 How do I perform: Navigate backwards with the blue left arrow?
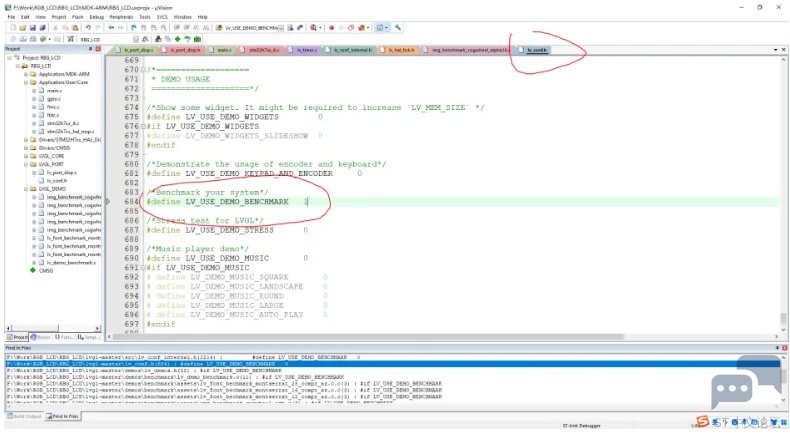point(111,28)
